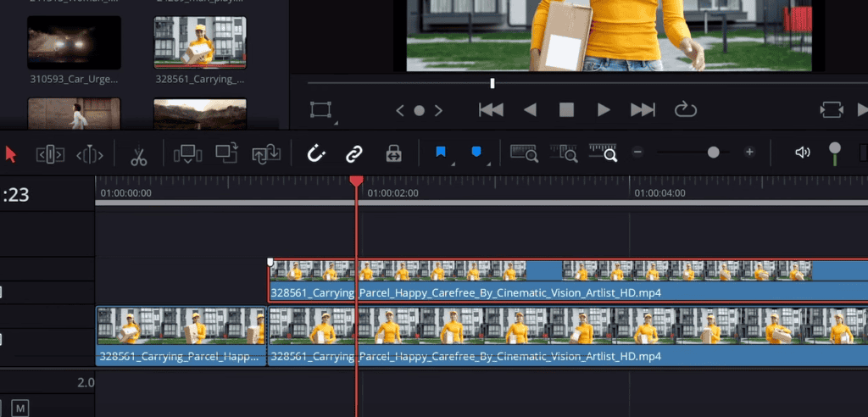Stop playback
Screen dimensions: 868x417
[566, 109]
